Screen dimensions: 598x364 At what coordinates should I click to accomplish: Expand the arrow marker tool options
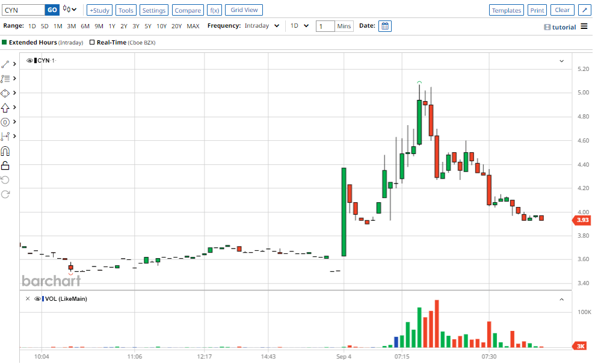coord(14,108)
